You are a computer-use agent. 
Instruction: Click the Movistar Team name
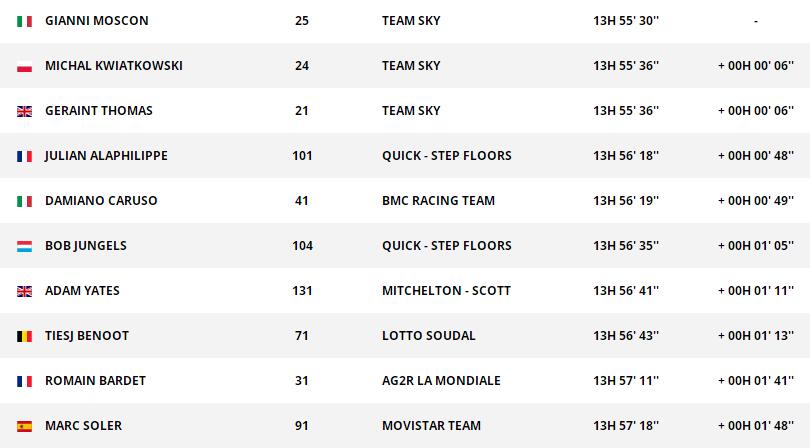point(431,426)
